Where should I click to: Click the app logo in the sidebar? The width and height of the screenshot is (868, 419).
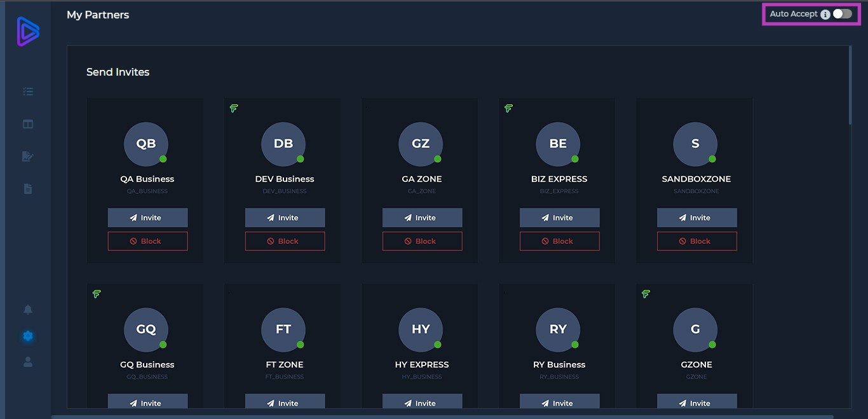[28, 32]
